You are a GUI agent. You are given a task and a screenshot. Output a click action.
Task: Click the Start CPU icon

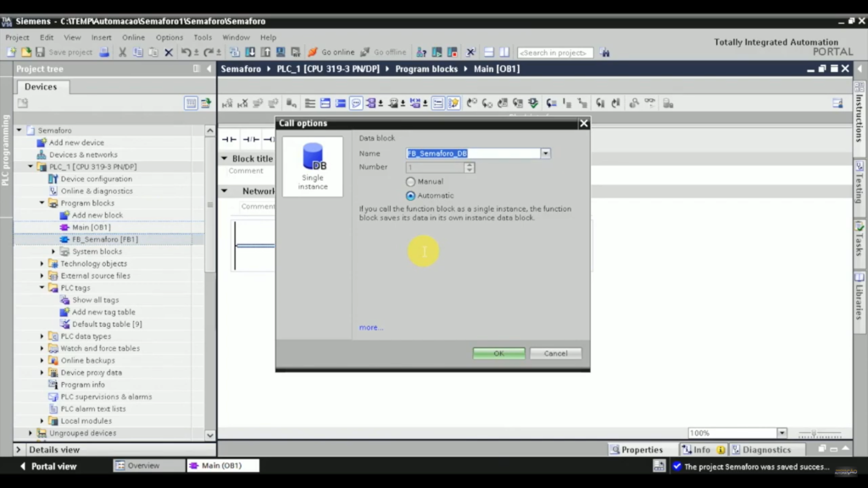pyautogui.click(x=437, y=53)
